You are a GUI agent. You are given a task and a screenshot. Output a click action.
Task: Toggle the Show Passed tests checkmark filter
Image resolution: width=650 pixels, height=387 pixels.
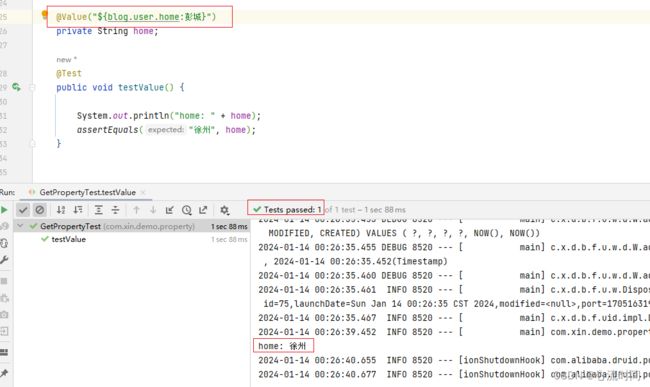coord(23,210)
